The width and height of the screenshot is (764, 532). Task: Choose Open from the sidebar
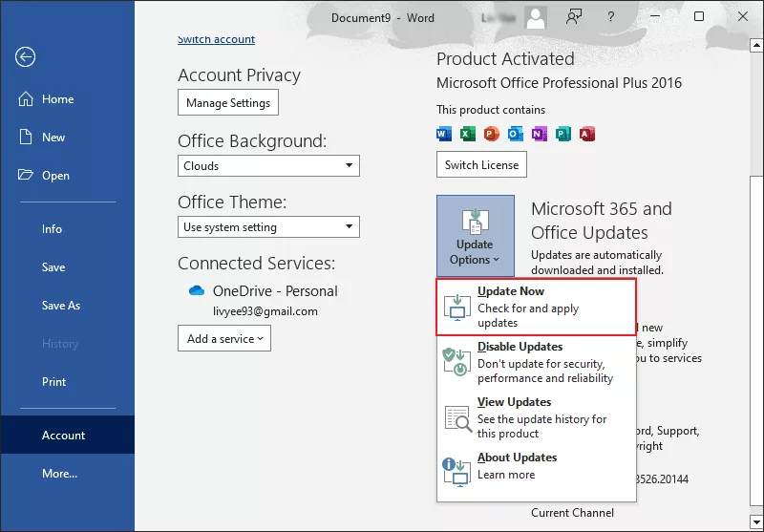click(x=67, y=176)
